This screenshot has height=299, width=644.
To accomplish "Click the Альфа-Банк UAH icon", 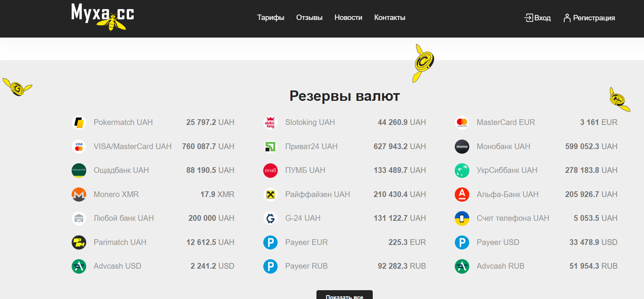I will pos(462,194).
